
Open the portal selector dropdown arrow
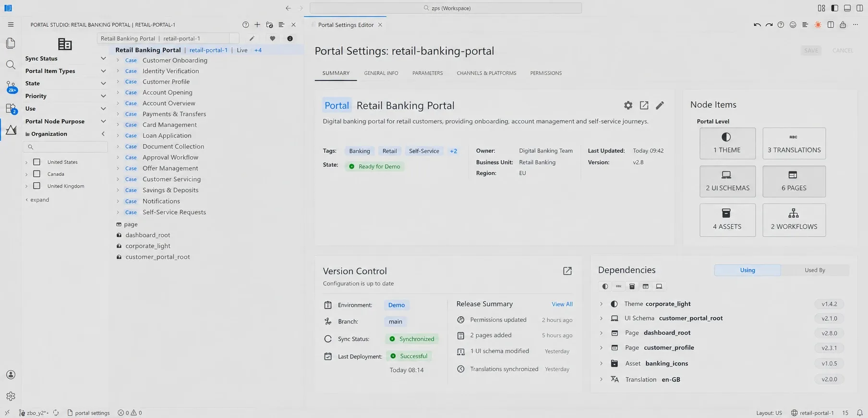pyautogui.click(x=234, y=38)
